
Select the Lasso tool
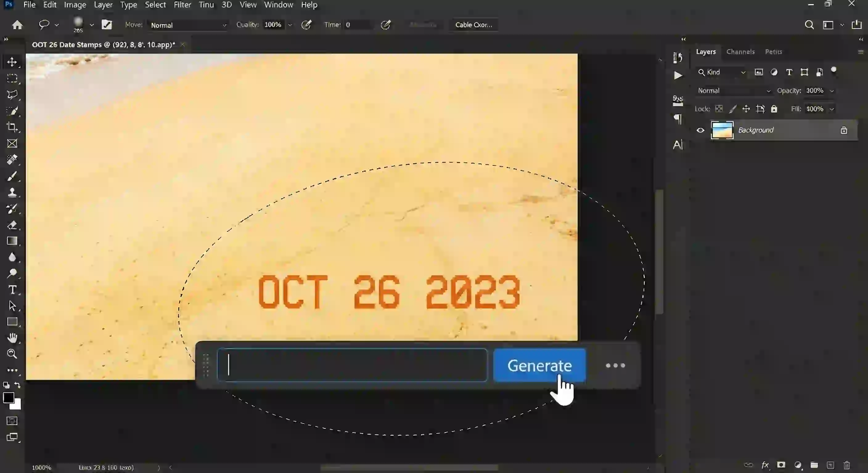point(12,95)
